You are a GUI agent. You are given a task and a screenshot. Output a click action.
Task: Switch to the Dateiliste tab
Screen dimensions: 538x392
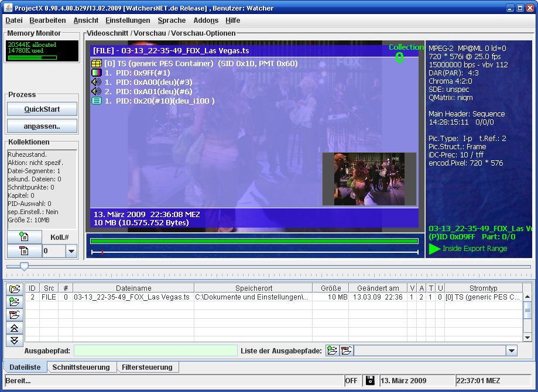pyautogui.click(x=25, y=367)
